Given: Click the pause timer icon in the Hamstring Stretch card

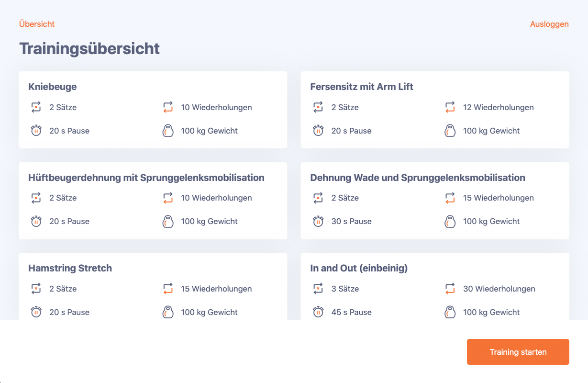Looking at the screenshot, I should (36, 312).
